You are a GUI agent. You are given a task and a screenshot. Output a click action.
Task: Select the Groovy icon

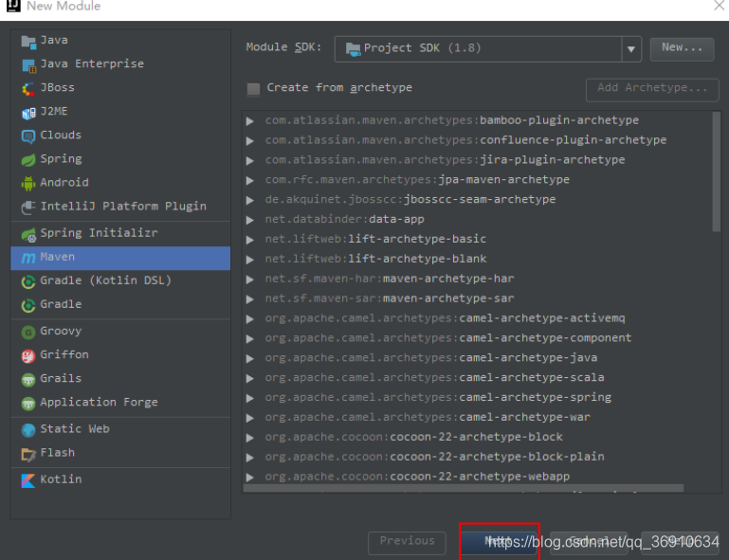pyautogui.click(x=28, y=333)
